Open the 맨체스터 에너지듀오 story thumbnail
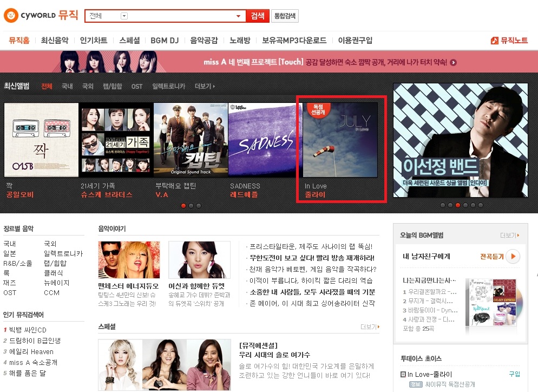The width and height of the screenshot is (538, 392). click(129, 260)
